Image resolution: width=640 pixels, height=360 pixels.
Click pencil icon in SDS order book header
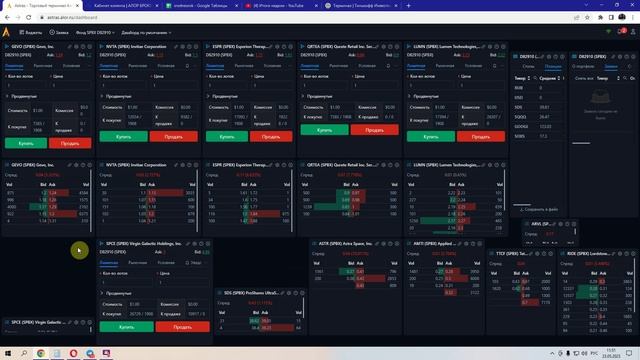click(x=282, y=293)
